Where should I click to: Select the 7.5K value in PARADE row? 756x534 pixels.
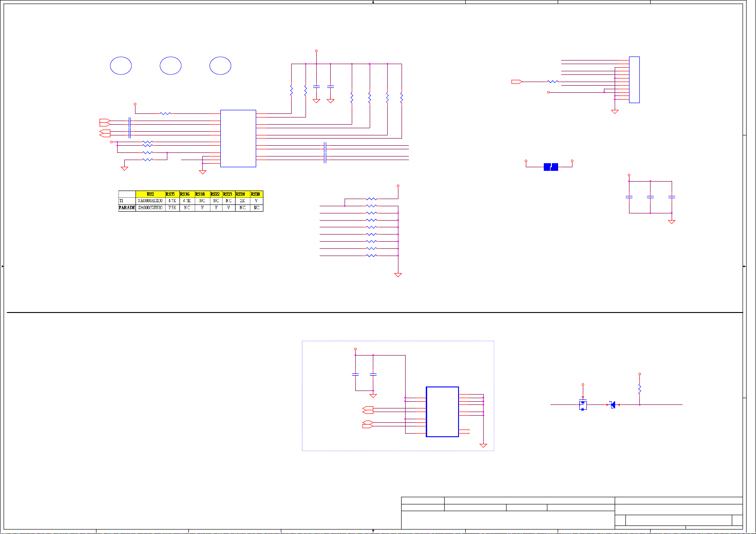172,208
